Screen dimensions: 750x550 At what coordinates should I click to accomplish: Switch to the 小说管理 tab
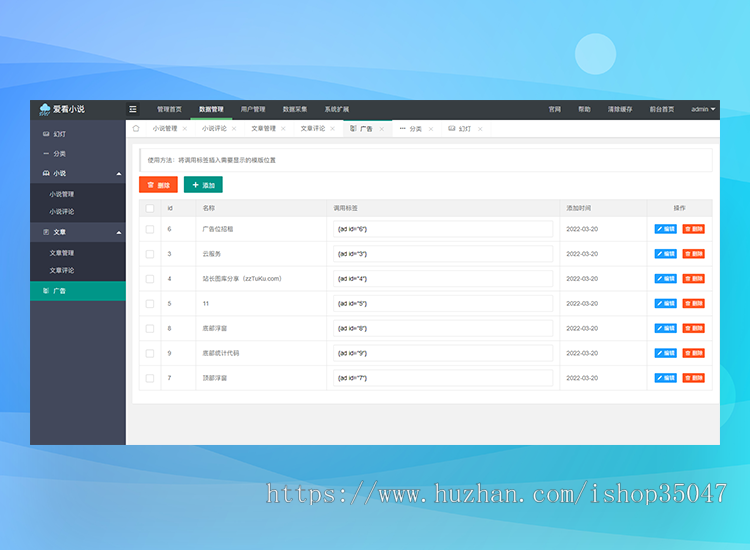pos(165,129)
